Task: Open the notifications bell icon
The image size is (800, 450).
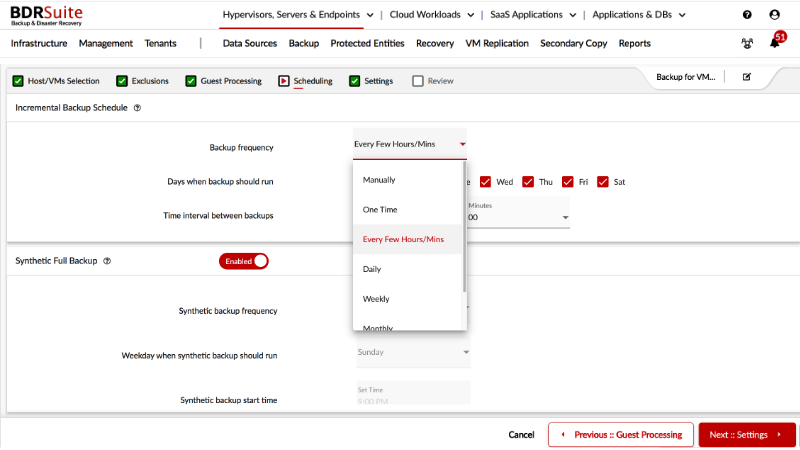Action: click(774, 43)
